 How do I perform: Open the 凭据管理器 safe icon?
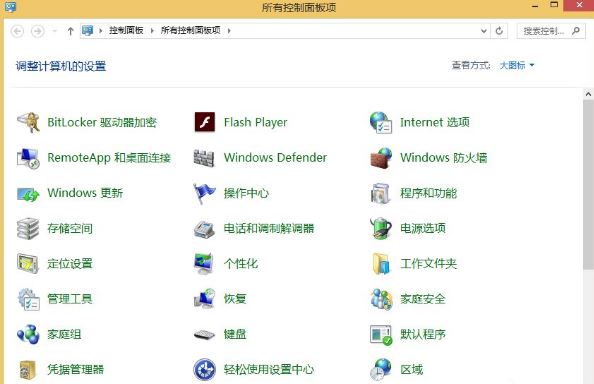pyautogui.click(x=28, y=370)
